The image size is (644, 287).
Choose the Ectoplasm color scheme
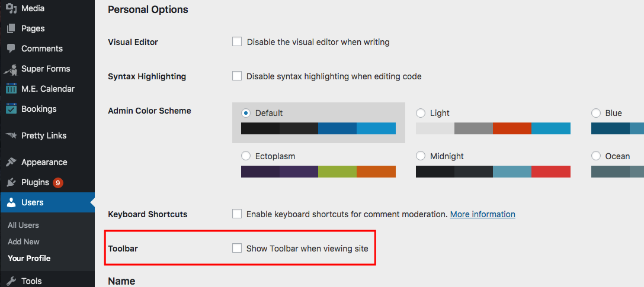point(246,156)
